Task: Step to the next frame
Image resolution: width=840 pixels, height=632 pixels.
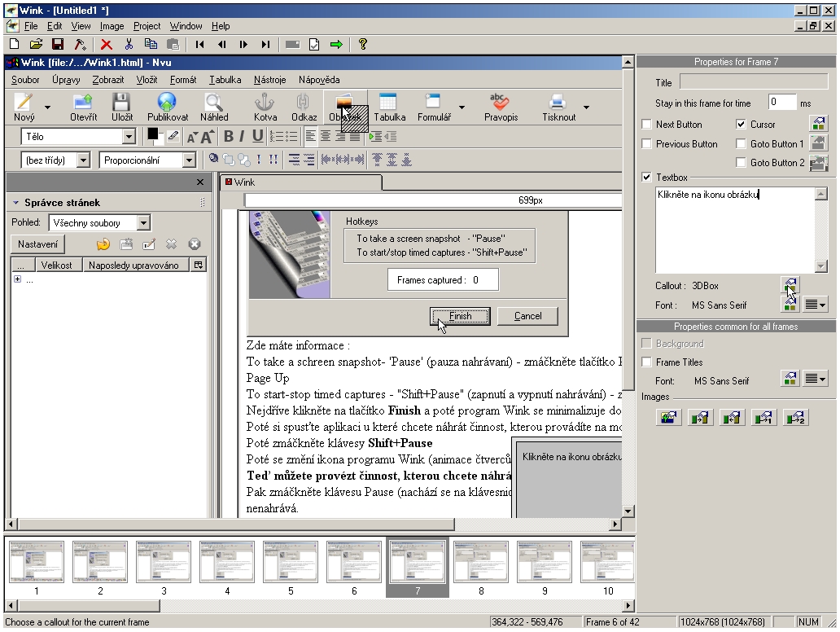Action: coord(243,45)
